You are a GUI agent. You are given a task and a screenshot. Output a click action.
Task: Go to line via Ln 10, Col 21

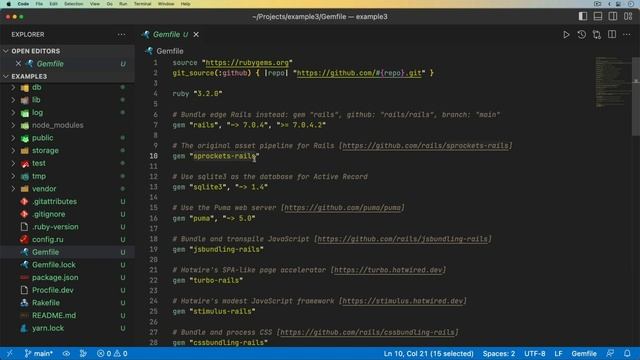point(429,353)
